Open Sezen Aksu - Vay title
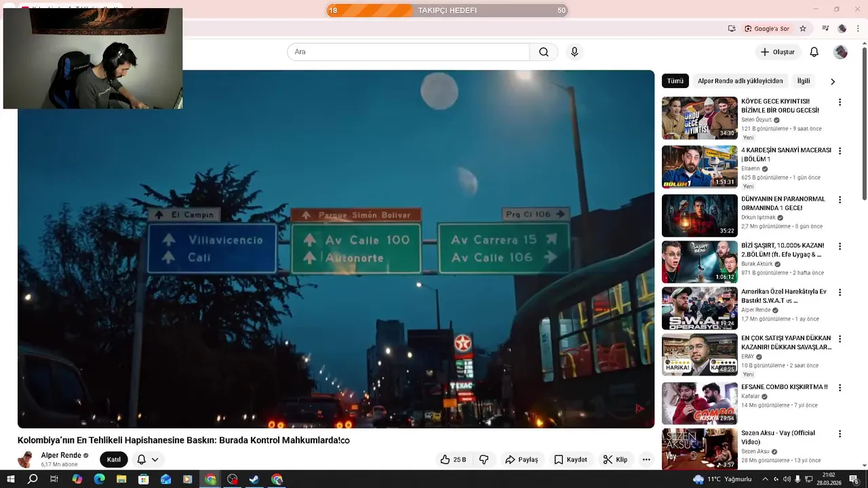The height and width of the screenshot is (488, 868). 778,437
